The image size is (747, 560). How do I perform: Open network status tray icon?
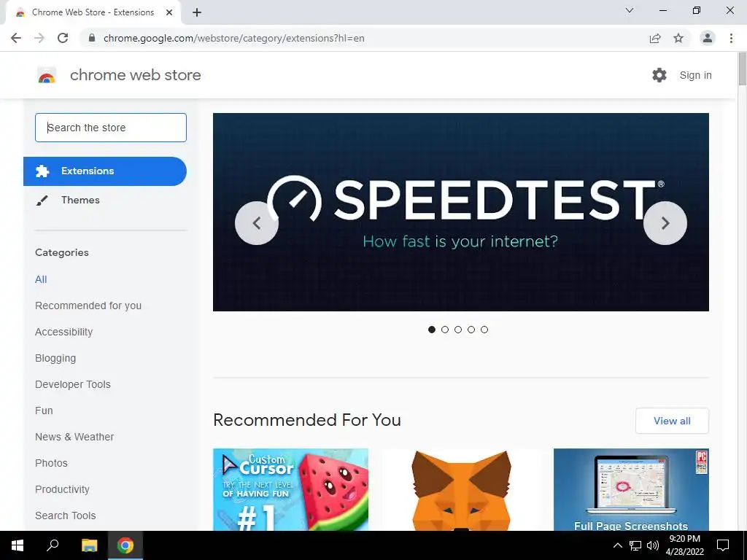pyautogui.click(x=635, y=545)
